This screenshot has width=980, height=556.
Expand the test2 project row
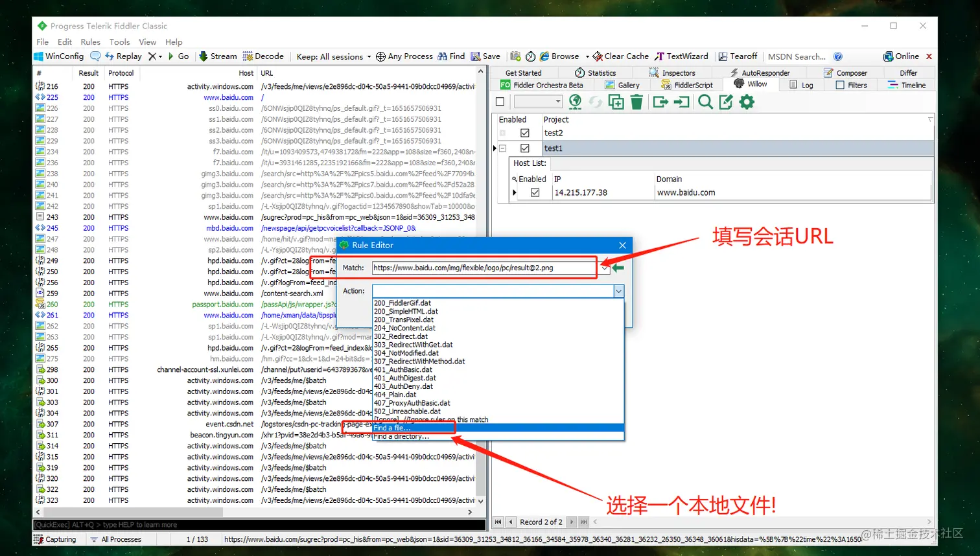pyautogui.click(x=502, y=133)
